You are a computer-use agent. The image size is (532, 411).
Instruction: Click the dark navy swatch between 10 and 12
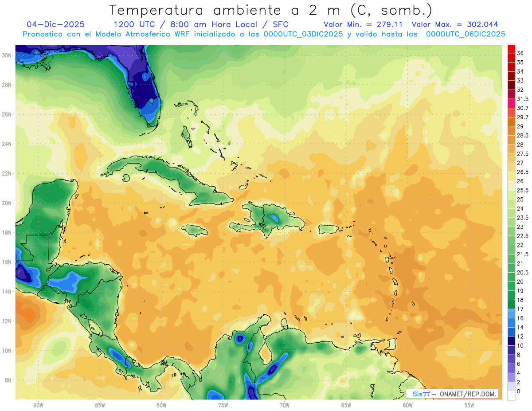pos(511,341)
